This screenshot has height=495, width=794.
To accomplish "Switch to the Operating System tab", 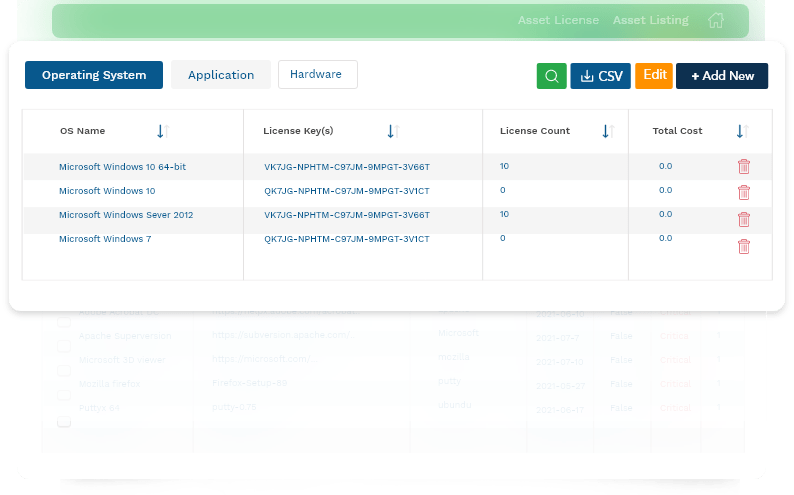I will pos(94,75).
